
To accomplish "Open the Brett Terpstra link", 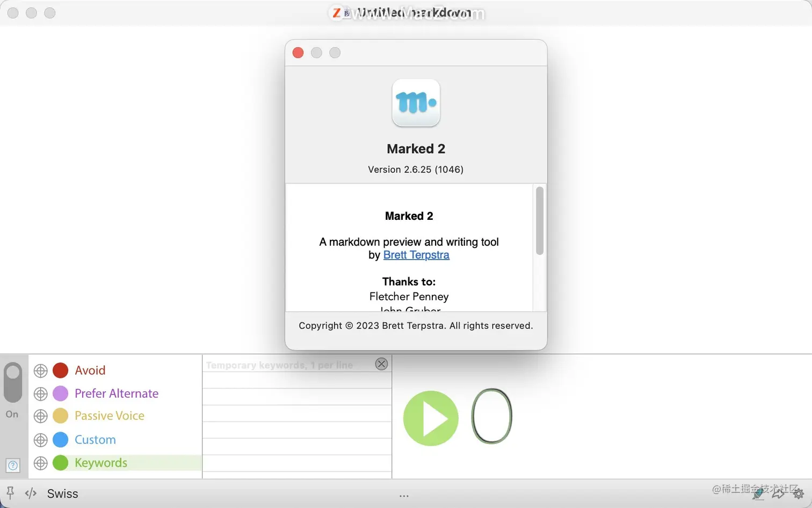I will click(416, 255).
